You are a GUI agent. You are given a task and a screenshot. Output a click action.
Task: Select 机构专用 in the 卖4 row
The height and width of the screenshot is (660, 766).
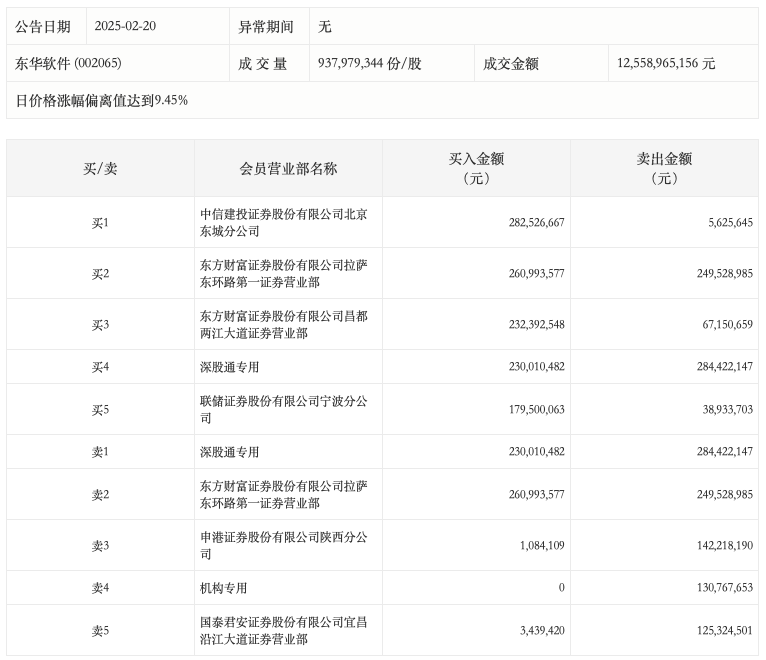[223, 588]
